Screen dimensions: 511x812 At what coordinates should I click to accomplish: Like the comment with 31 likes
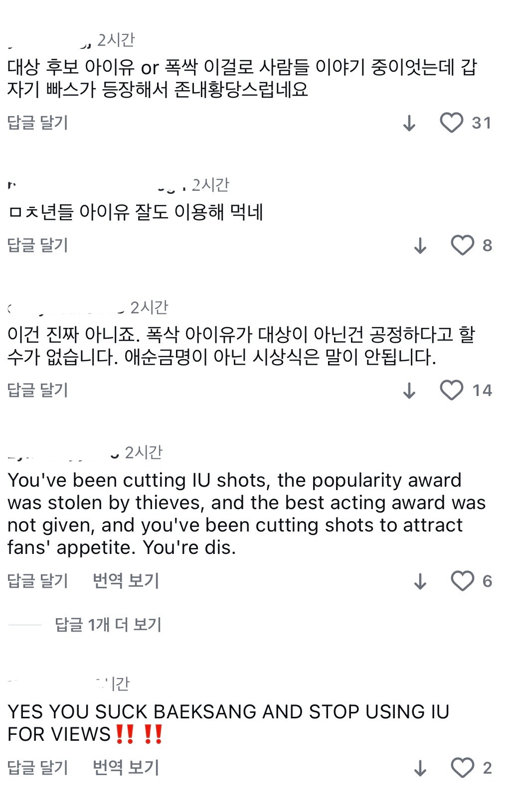(x=452, y=123)
